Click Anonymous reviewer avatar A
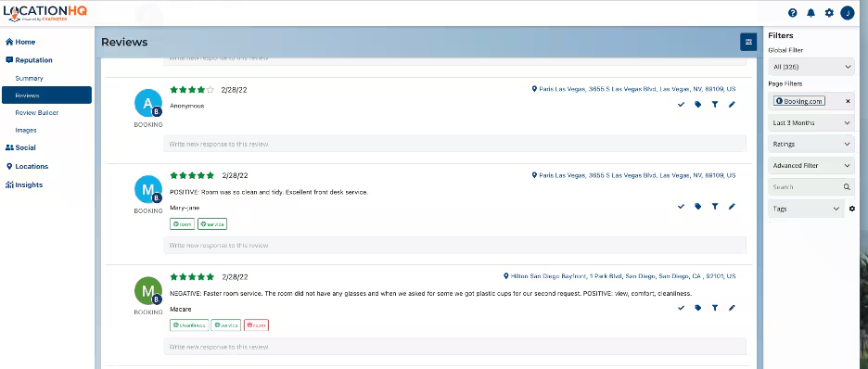This screenshot has width=868, height=369. 147,103
